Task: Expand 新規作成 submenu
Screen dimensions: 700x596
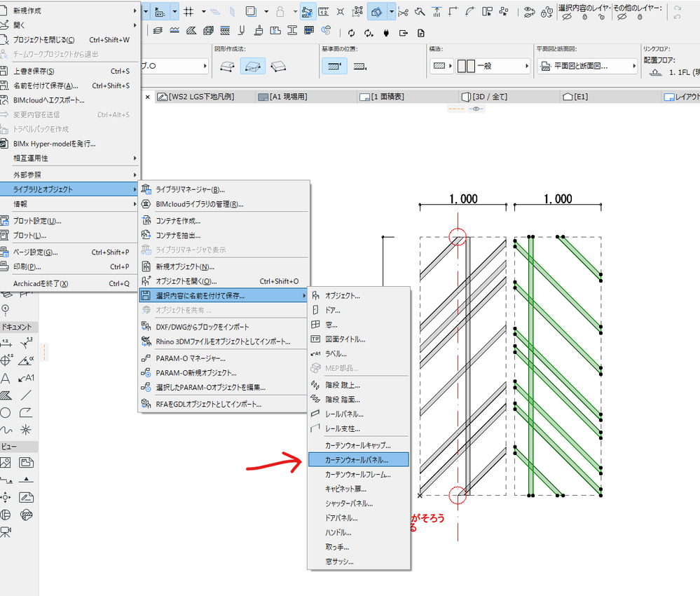Action: click(x=69, y=11)
